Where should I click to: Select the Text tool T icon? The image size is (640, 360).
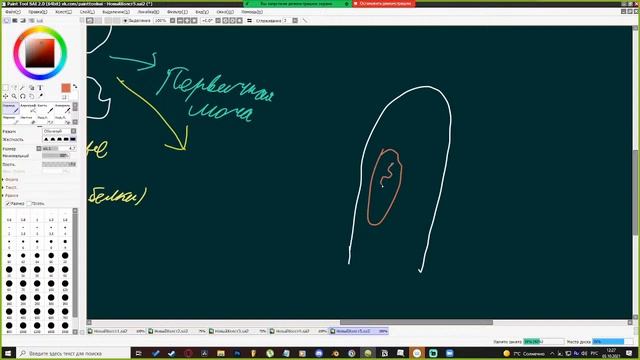point(40,88)
